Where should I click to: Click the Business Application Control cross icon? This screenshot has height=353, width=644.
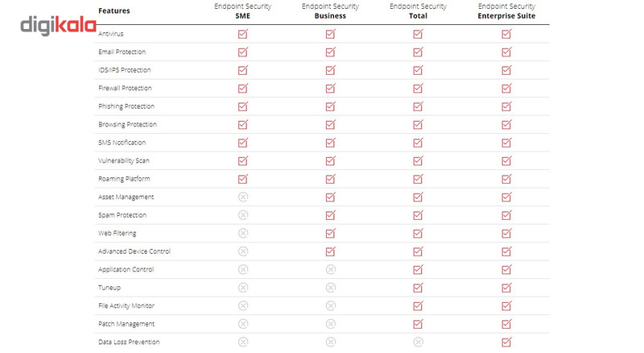click(x=331, y=269)
